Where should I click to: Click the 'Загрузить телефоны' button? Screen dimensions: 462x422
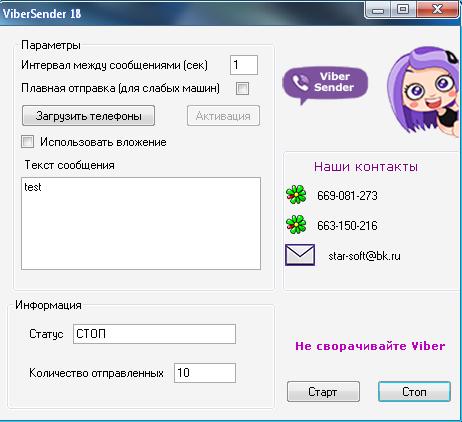[88, 116]
